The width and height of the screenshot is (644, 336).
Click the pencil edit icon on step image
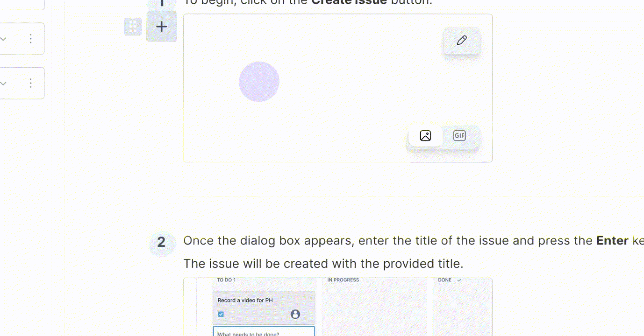(x=462, y=40)
